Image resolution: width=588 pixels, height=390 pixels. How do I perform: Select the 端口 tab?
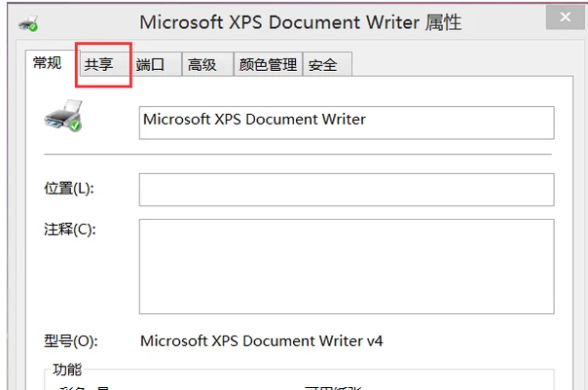point(150,65)
